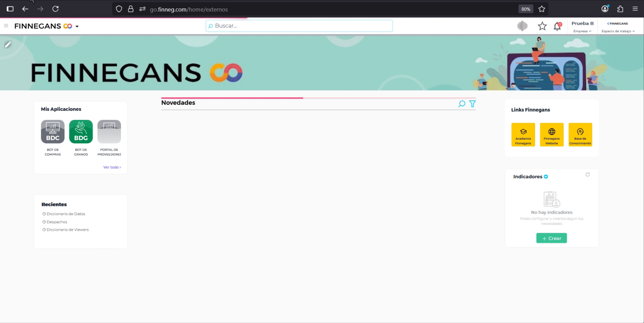Click the Buscar search field
644x323 pixels.
[x=299, y=26]
